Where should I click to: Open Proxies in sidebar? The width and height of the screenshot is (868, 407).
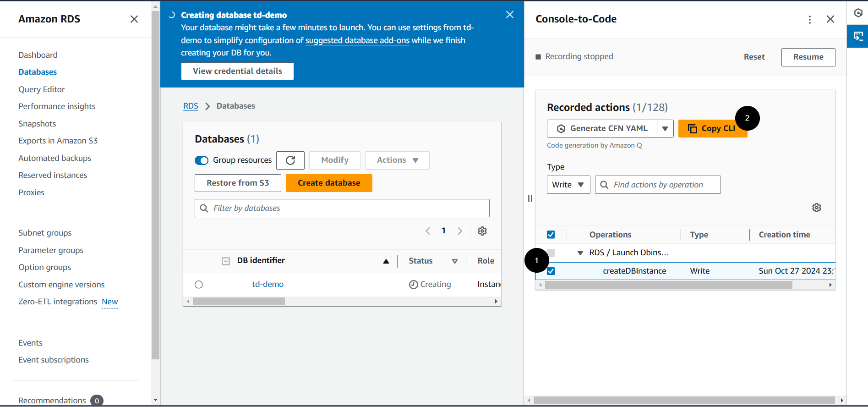pyautogui.click(x=32, y=192)
